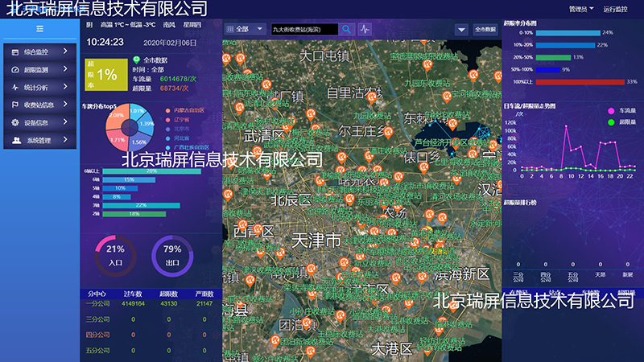Expand the 设备信息 menu chevron
This screenshot has width=644, height=362.
pyautogui.click(x=65, y=122)
